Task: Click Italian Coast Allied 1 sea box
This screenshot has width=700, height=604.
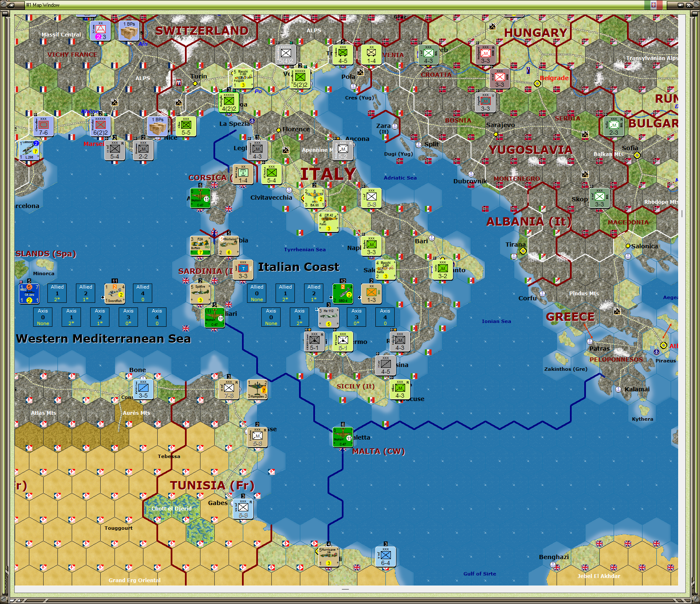Action: [x=285, y=293]
